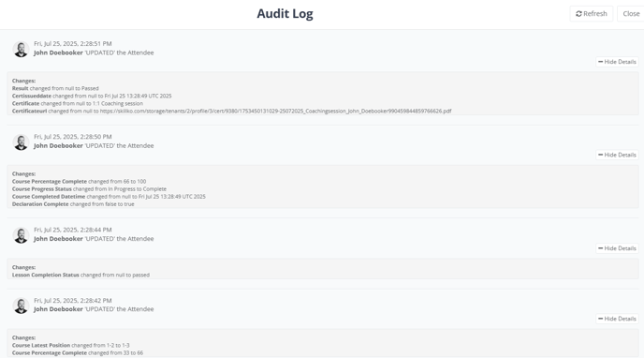Viewport: 644px width, 358px height.
Task: Click 'Certificate changed from null to 1:1 Coaching session'
Action: tap(78, 104)
